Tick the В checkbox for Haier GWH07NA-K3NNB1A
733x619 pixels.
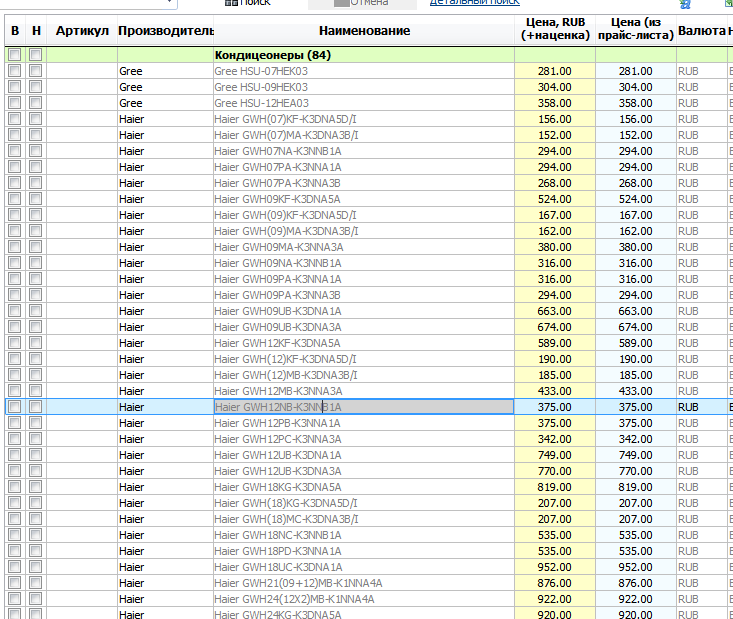click(x=14, y=151)
